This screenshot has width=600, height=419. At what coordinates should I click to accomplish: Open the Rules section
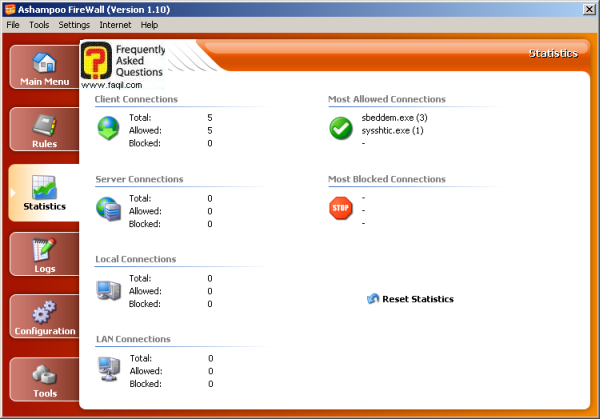[43, 131]
